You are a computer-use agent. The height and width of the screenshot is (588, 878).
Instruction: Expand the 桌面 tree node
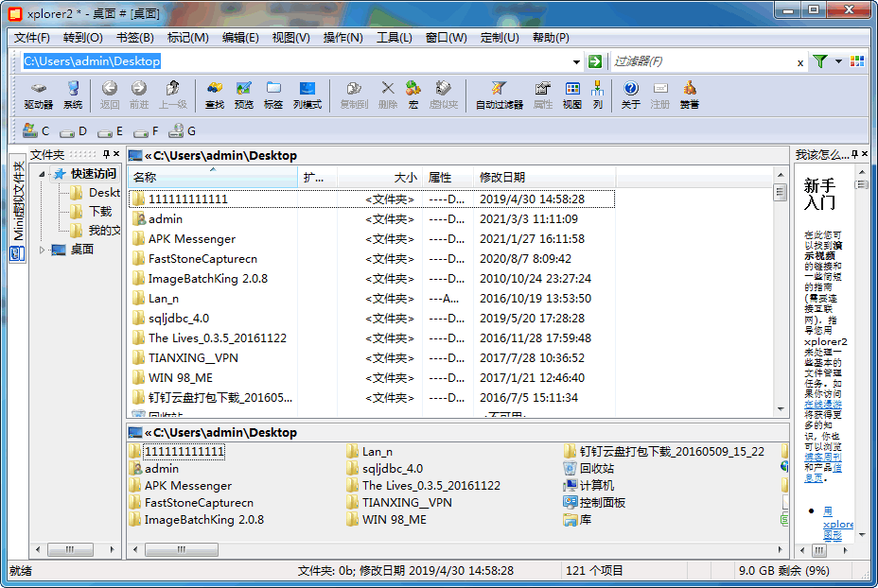[42, 251]
